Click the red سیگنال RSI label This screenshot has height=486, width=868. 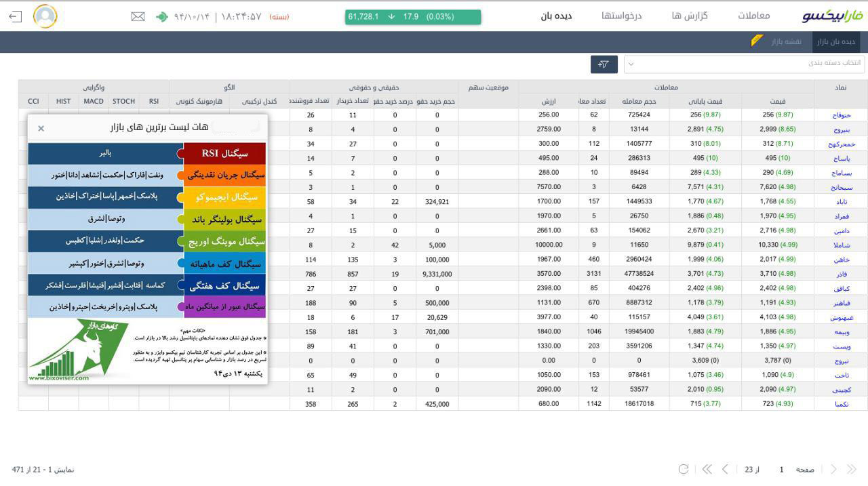tap(224, 153)
